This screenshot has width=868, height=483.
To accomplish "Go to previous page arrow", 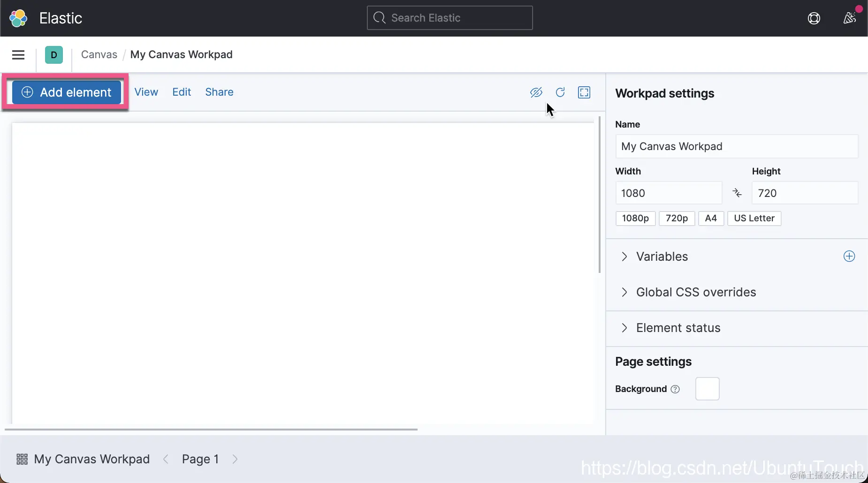I will pos(166,459).
